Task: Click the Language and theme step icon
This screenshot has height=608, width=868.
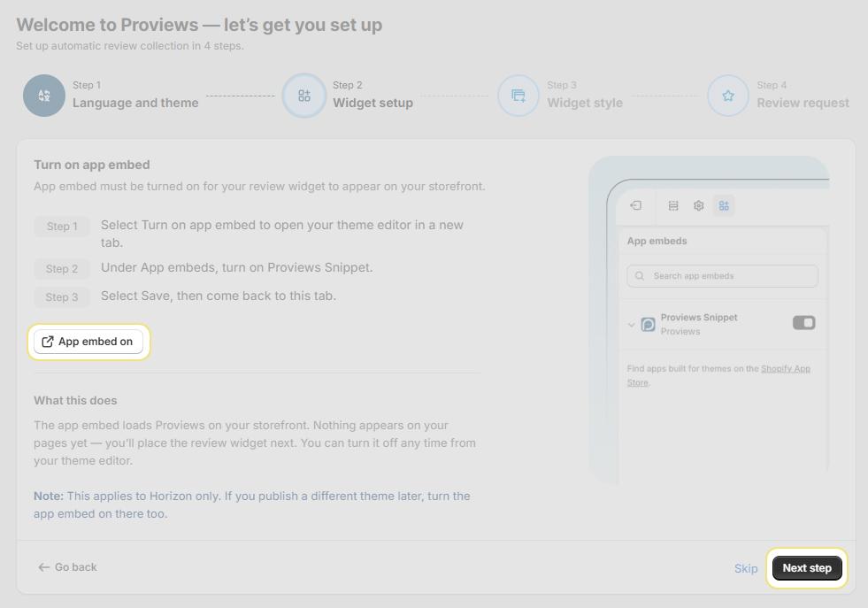Action: [x=44, y=96]
